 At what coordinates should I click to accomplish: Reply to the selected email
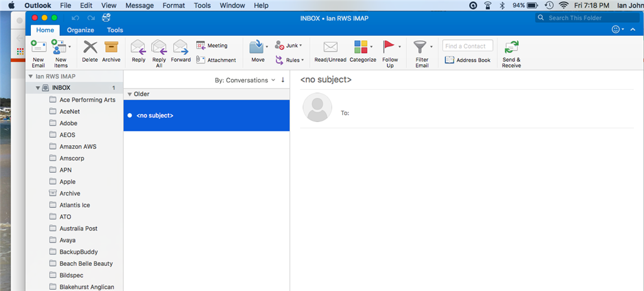click(138, 52)
